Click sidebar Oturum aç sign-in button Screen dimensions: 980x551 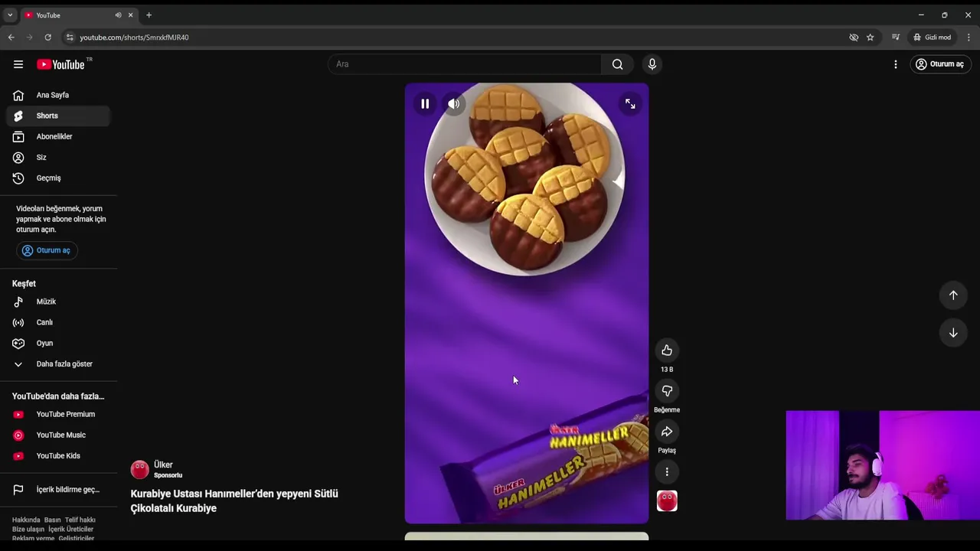pos(47,250)
